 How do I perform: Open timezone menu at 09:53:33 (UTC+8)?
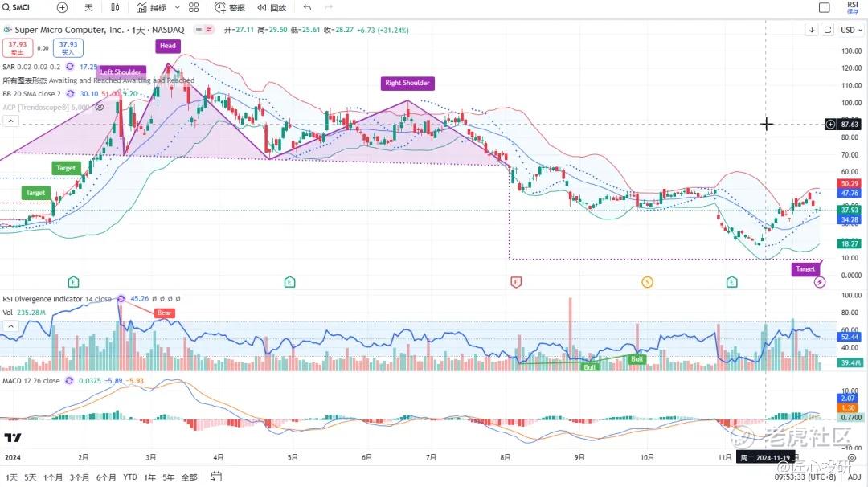coord(805,477)
